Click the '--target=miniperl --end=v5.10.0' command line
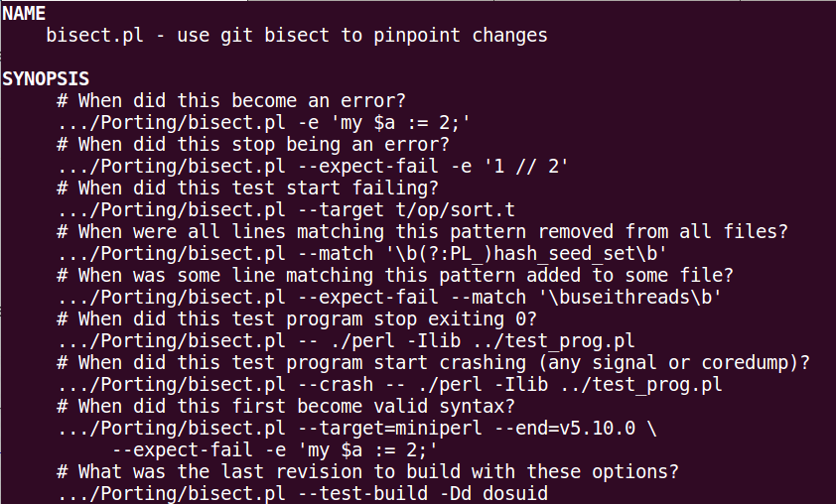Screen dimensions: 836x504 pos(355,428)
